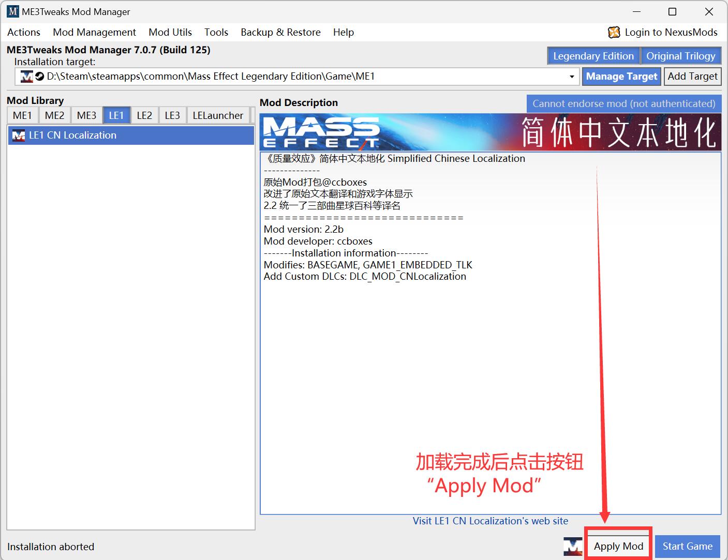Viewport: 728px width, 560px height.
Task: Open the installation target dropdown arrow
Action: click(x=572, y=77)
